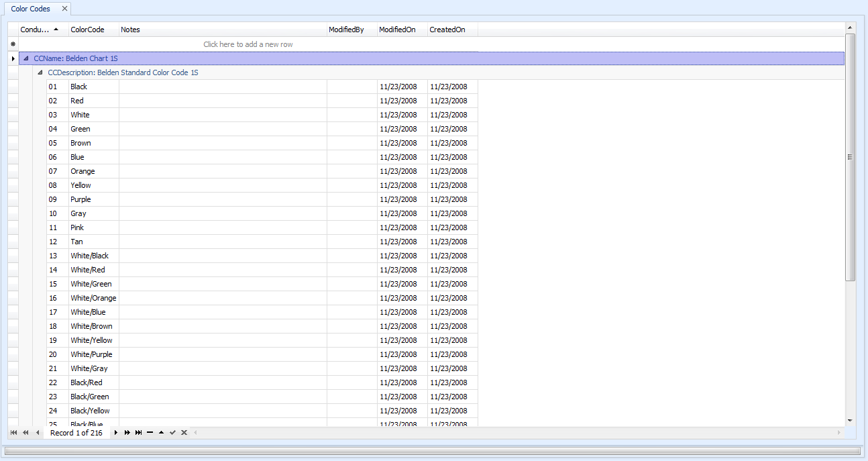Select the 'Gray' color code cell
The width and height of the screenshot is (868, 461).
[93, 213]
